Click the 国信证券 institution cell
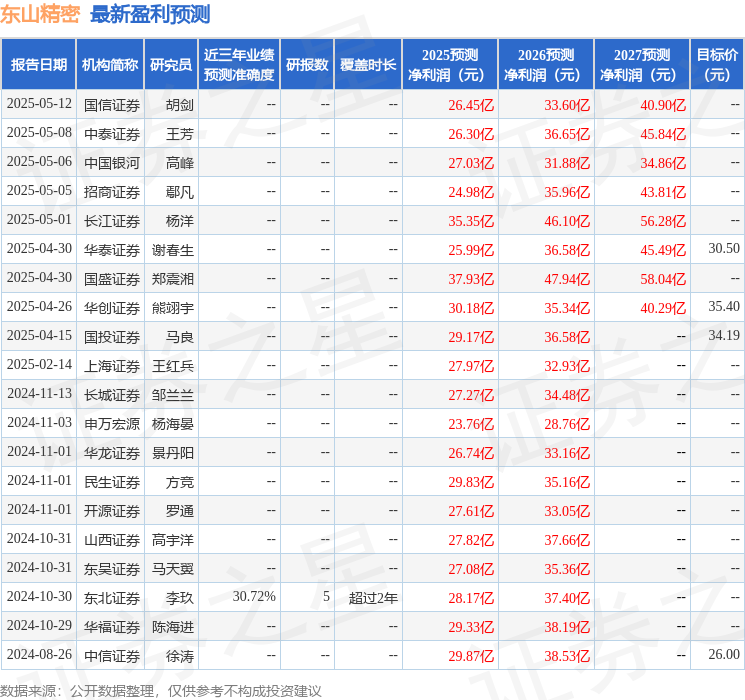The width and height of the screenshot is (745, 700). pos(112,105)
